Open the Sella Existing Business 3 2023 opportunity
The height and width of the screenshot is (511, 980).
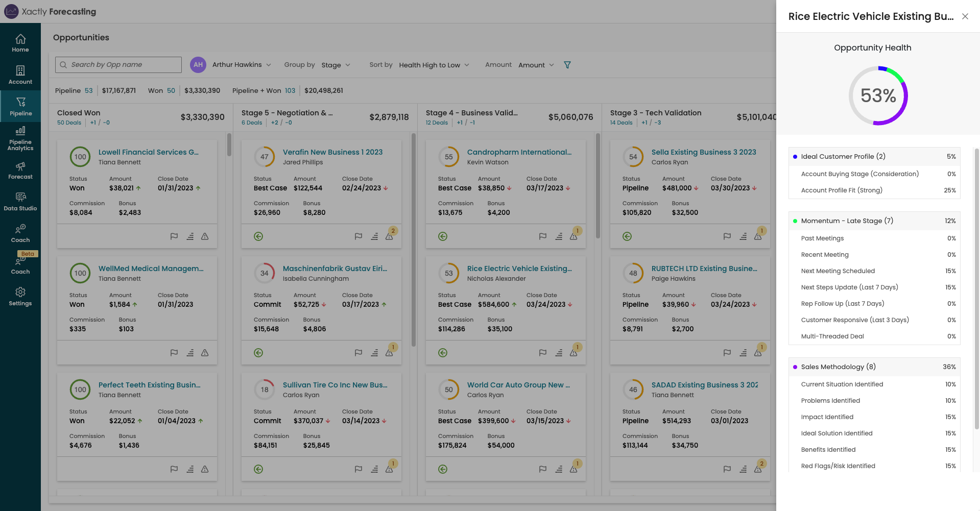704,152
